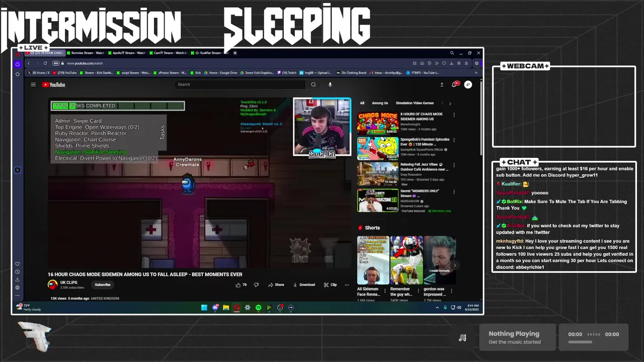Open Spotify from the taskbar
Viewport: 644px width, 362px height.
258,307
